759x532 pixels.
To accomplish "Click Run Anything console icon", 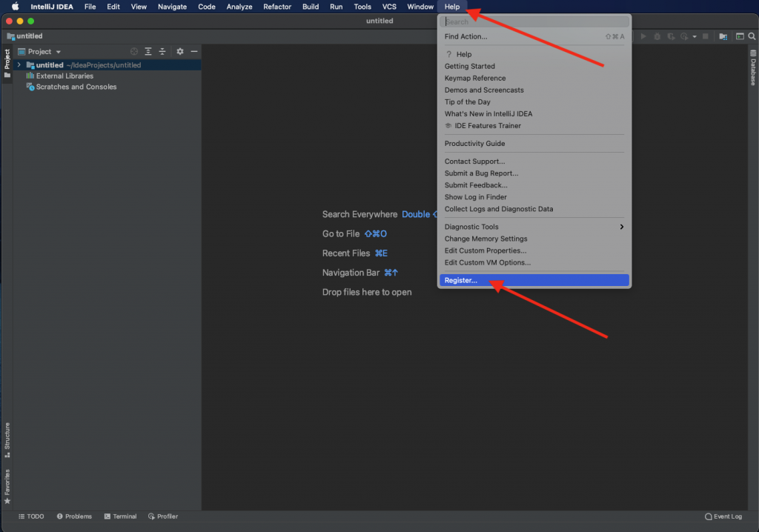I will [740, 36].
